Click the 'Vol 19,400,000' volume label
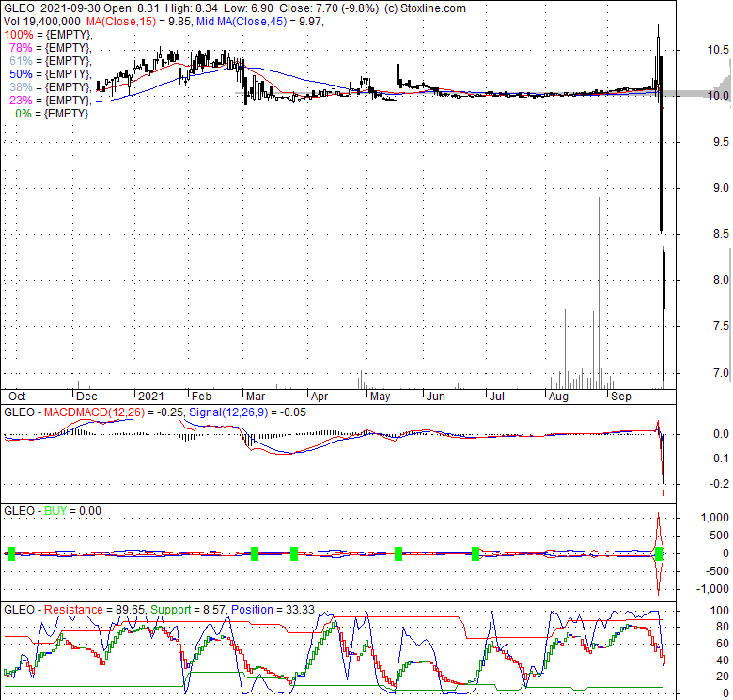 click(x=42, y=22)
